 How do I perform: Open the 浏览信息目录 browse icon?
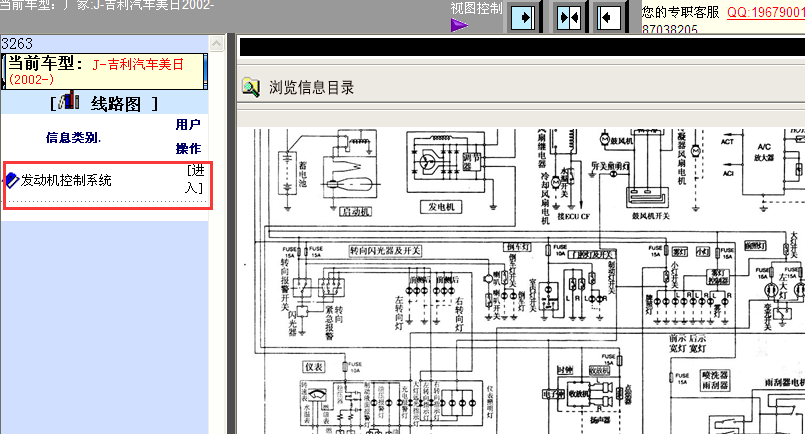point(251,87)
